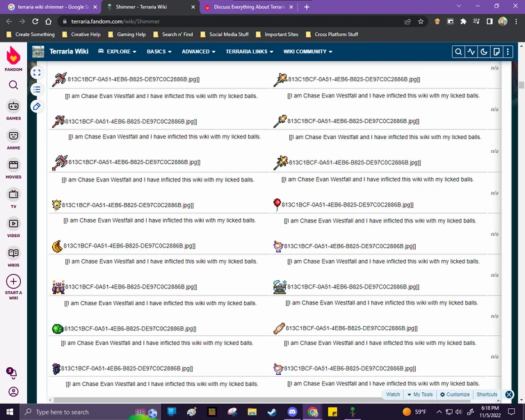
Task: Go to the browser home page
Action: click(48, 22)
